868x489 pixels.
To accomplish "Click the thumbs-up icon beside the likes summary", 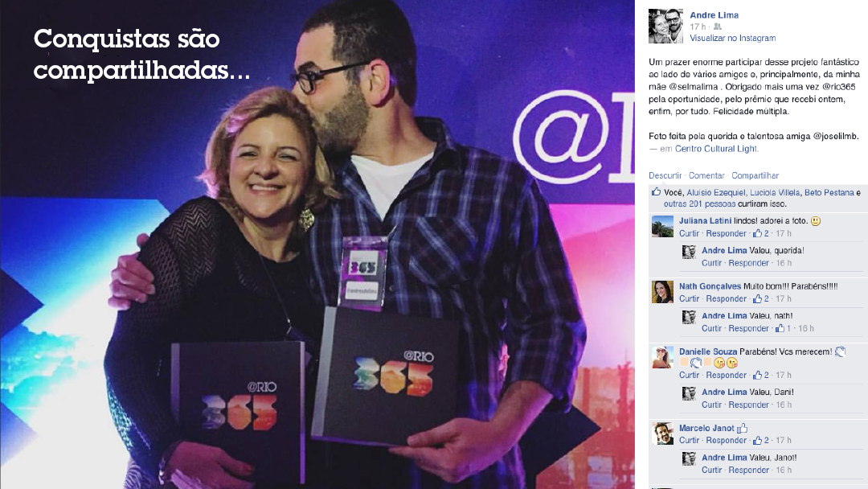I will (x=656, y=192).
